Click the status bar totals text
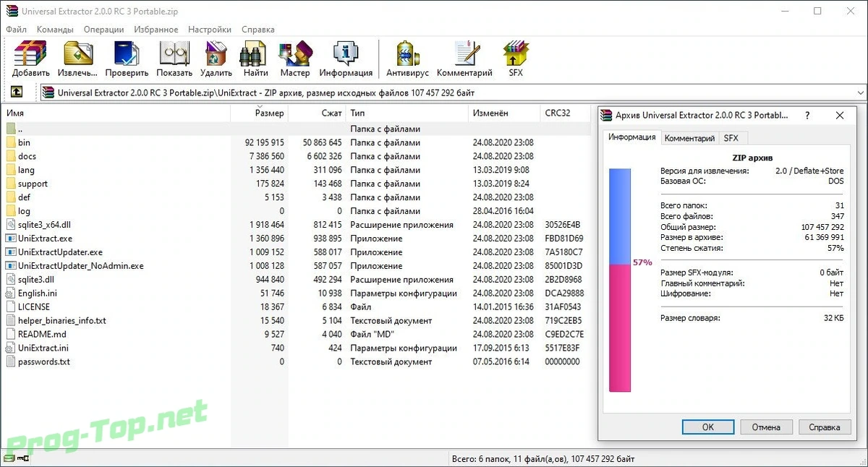 pos(543,458)
